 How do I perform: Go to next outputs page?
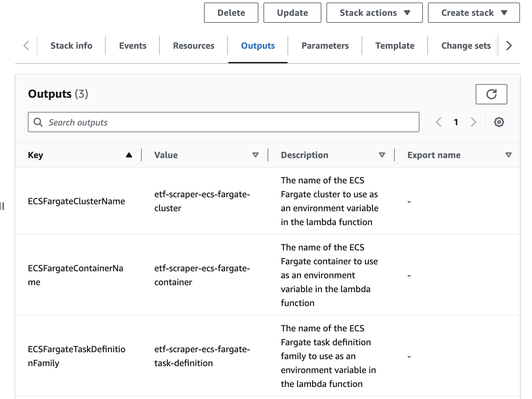[473, 122]
